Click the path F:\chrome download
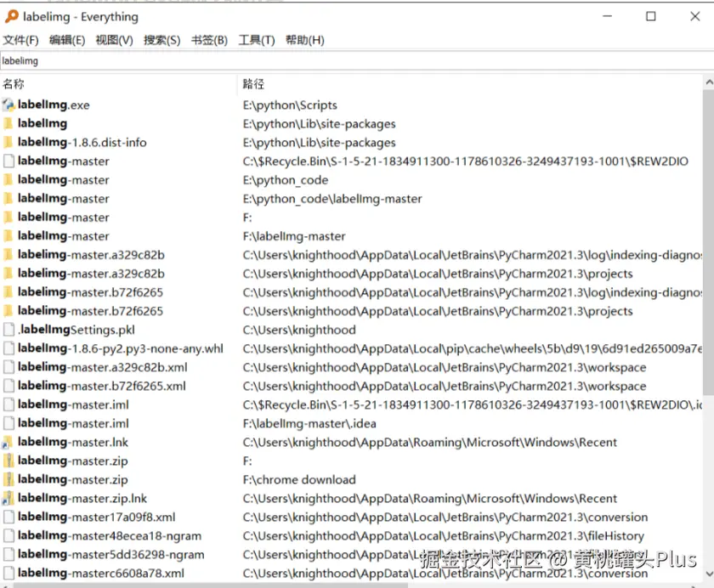Image resolution: width=714 pixels, height=588 pixels. [299, 480]
